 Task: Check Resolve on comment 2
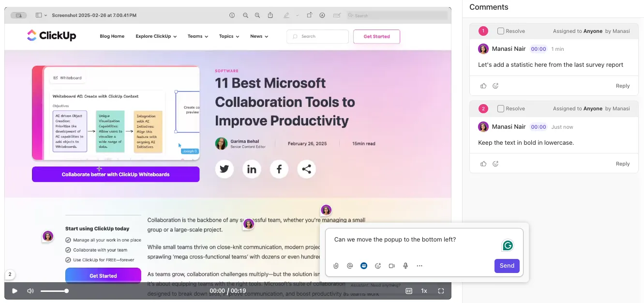click(x=501, y=108)
